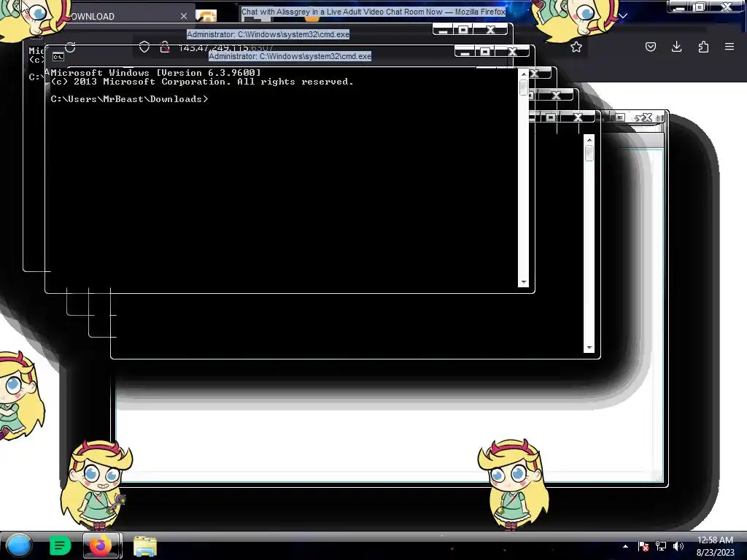
Task: Open the Firefox hamburger application menu
Action: click(x=729, y=47)
